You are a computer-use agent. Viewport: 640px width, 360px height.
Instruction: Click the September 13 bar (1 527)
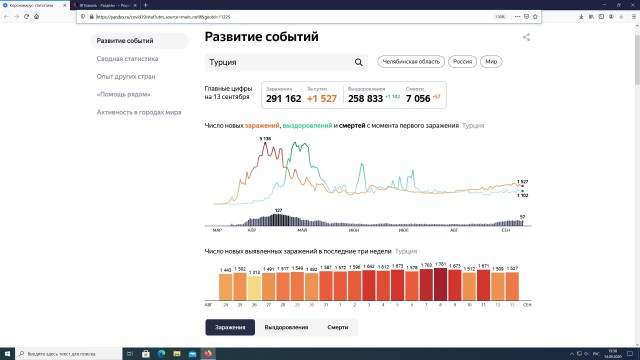(x=512, y=287)
